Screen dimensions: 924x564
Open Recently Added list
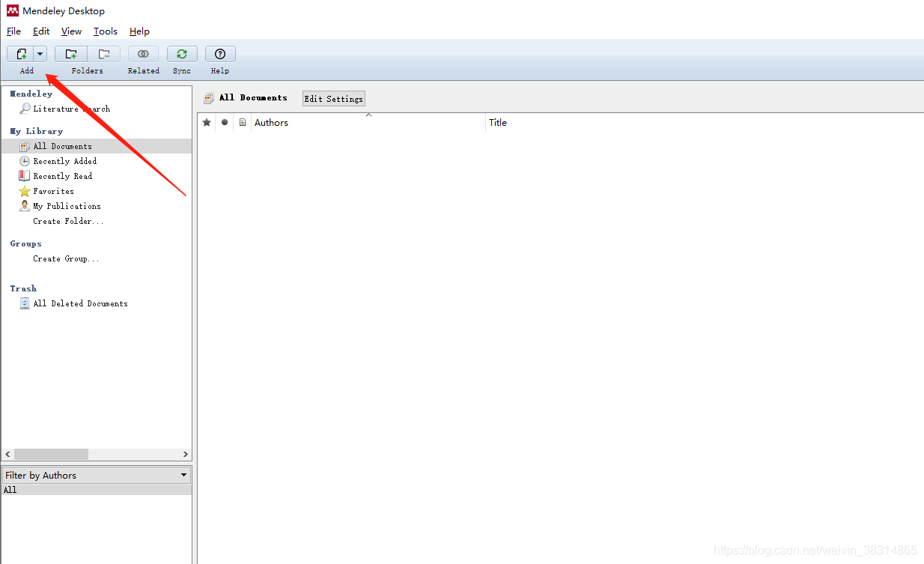click(64, 161)
